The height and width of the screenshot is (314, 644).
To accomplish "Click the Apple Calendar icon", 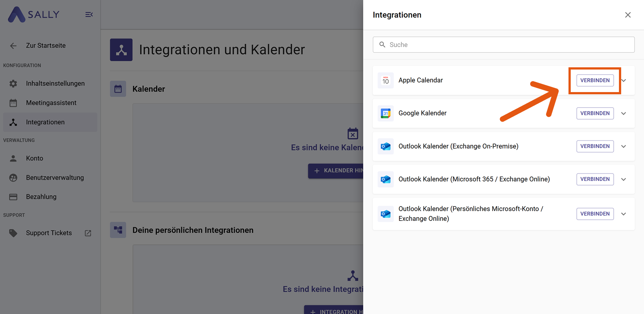I will (x=385, y=80).
